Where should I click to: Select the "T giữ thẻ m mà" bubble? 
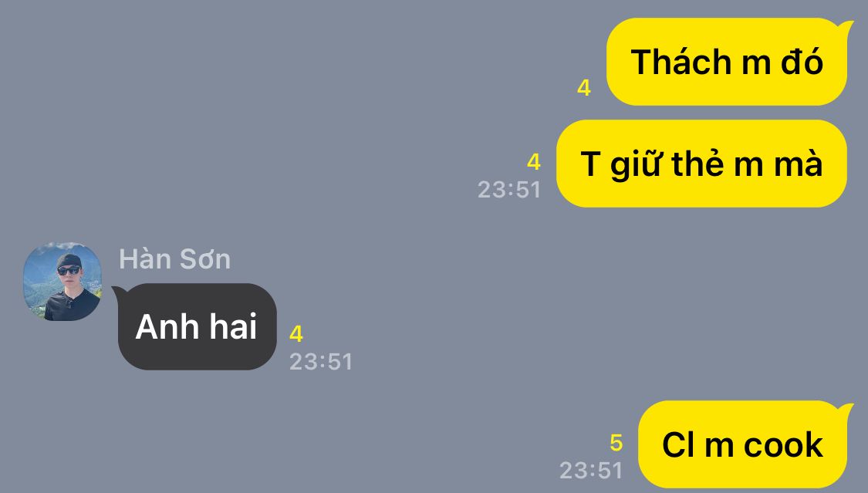(x=701, y=164)
